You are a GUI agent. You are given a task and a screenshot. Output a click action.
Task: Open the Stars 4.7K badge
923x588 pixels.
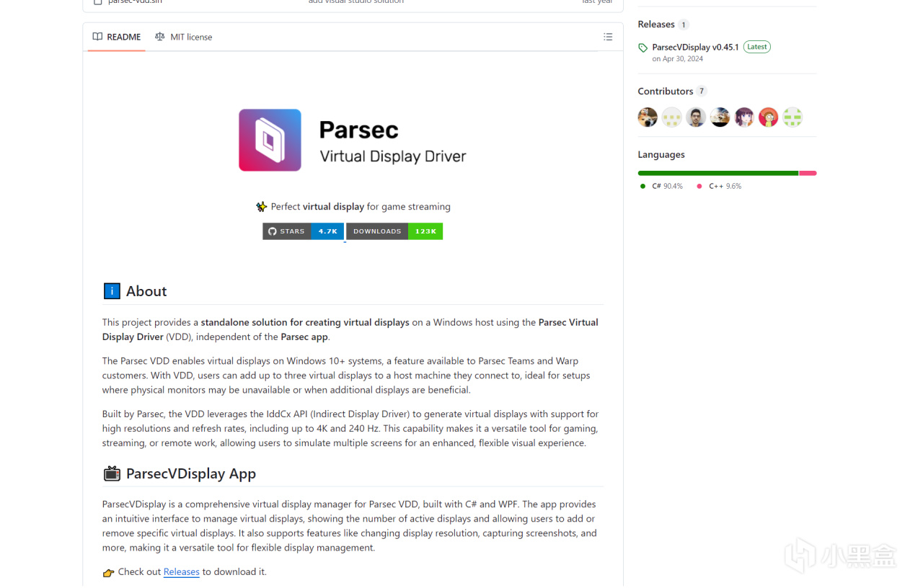click(303, 231)
